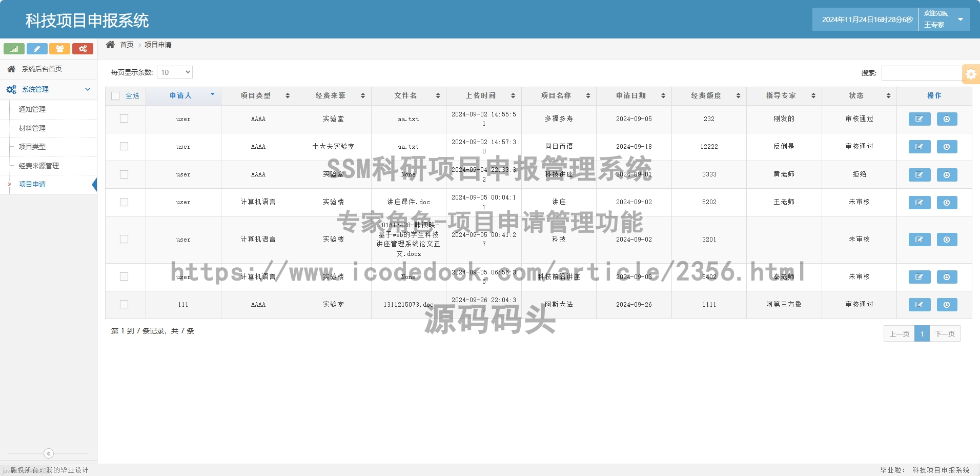
Task: Open the orange settings gear panel
Action: pos(971,74)
